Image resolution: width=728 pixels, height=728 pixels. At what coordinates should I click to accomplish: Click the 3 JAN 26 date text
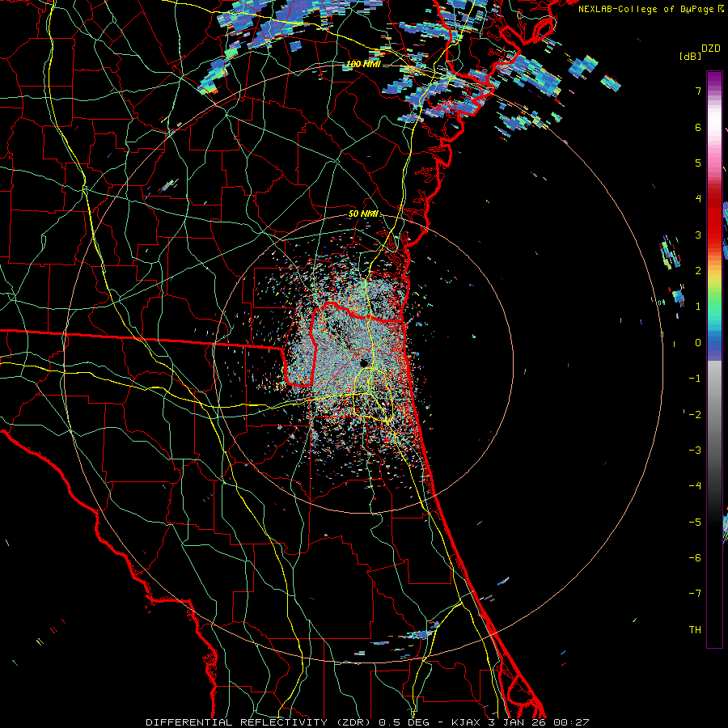coord(517,722)
